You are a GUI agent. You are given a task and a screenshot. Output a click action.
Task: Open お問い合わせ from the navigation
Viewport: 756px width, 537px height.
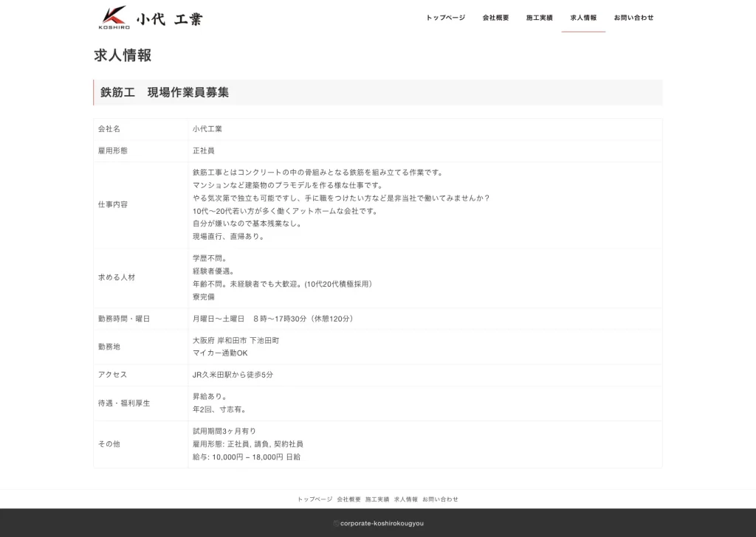click(633, 17)
